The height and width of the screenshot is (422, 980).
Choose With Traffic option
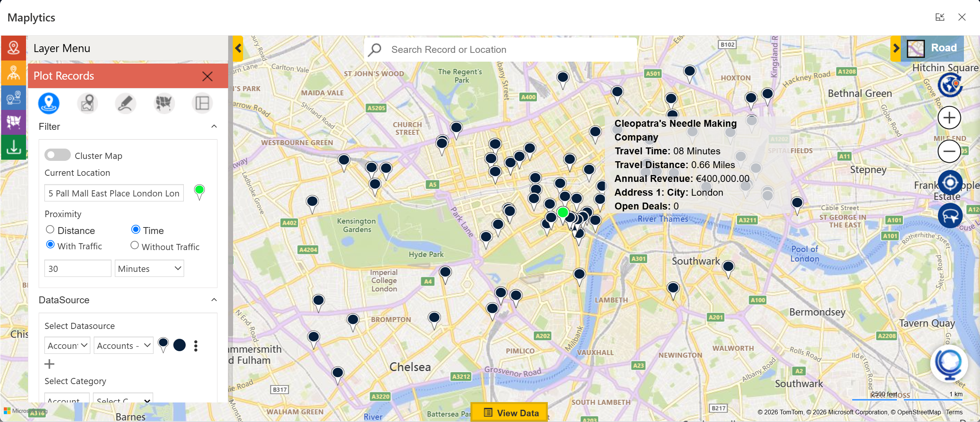(50, 244)
